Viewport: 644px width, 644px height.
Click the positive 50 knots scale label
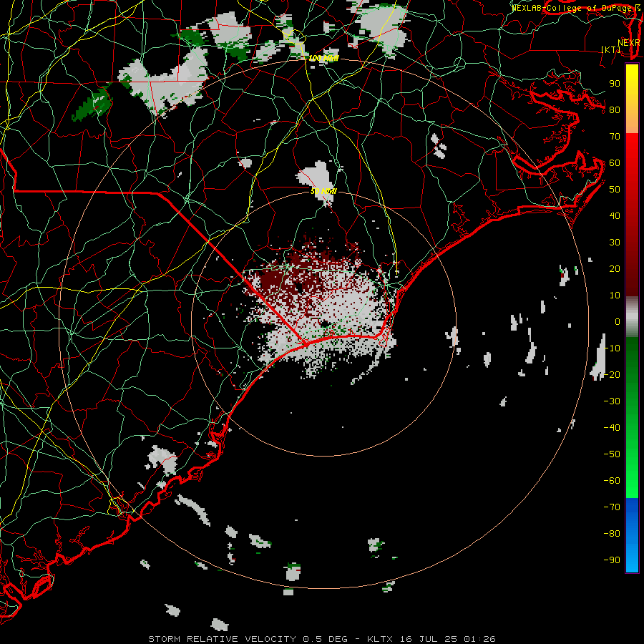(x=615, y=190)
